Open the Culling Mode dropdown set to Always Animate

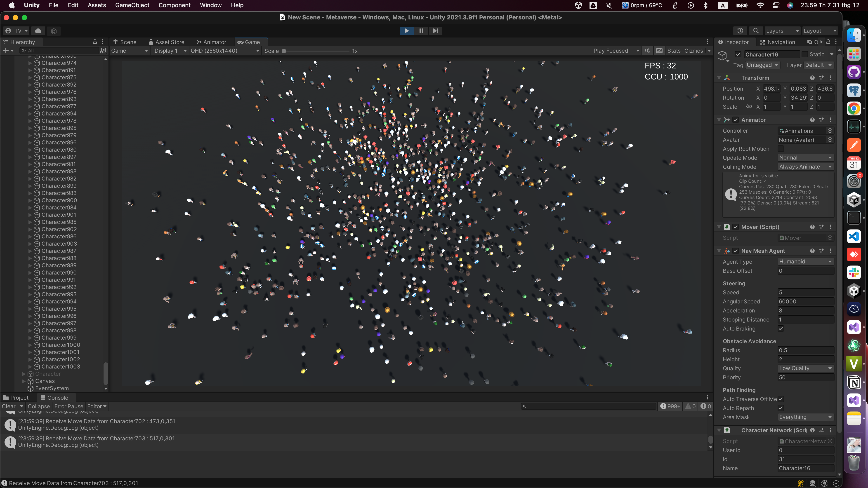(805, 167)
